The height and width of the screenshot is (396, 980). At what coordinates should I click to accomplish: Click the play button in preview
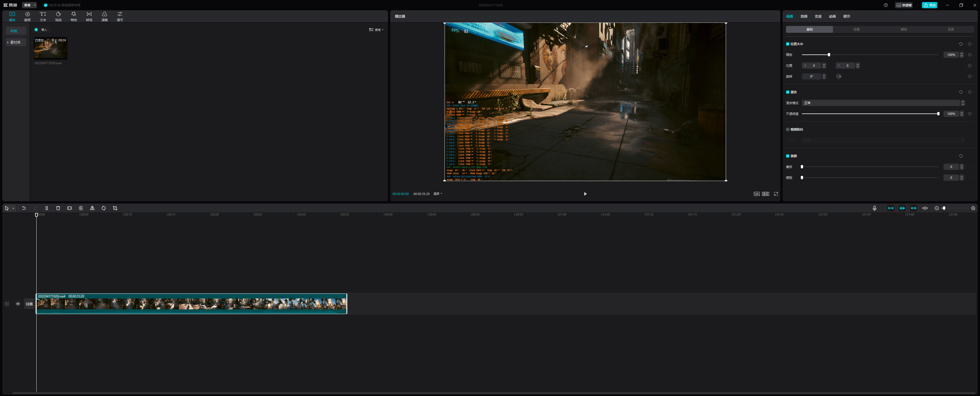pos(585,193)
